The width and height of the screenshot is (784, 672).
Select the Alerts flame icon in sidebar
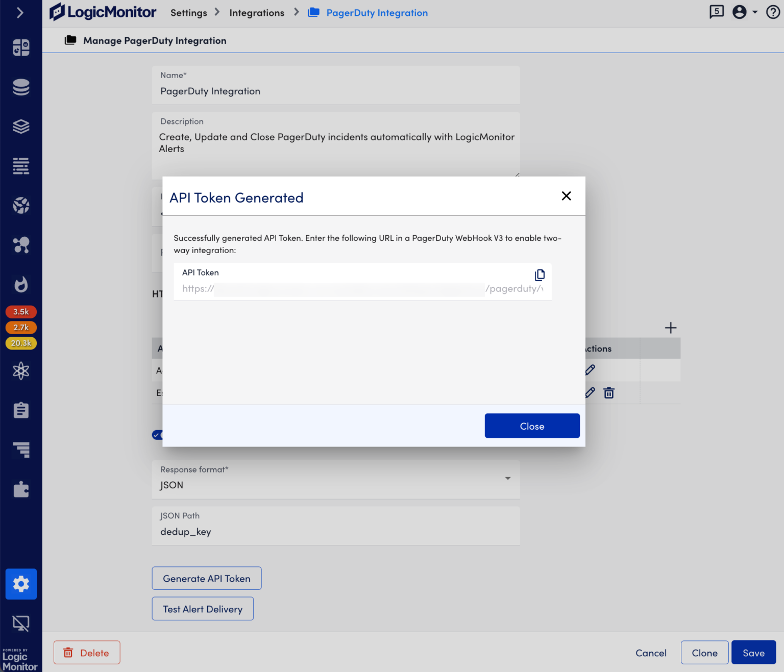click(21, 285)
